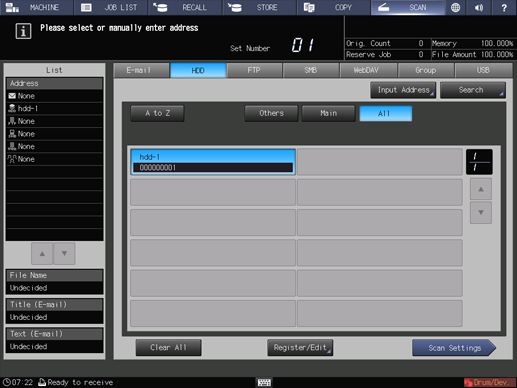Toggle the Main filter button

pyautogui.click(x=328, y=113)
